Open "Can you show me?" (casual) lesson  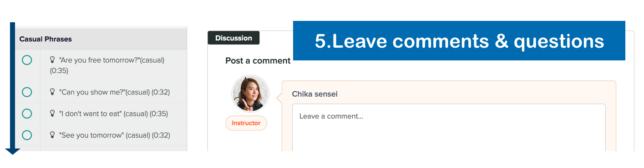coord(114,92)
